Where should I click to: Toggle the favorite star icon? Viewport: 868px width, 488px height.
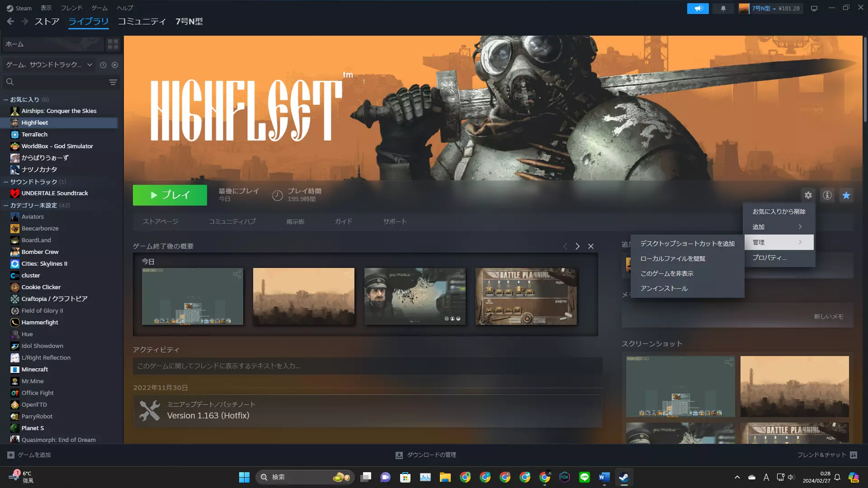click(846, 195)
